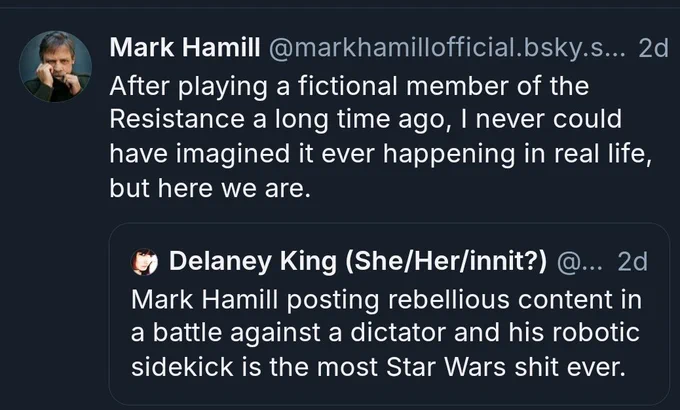680x410 pixels.
Task: Click the word "robotic" in the quoted post
Action: point(596,333)
